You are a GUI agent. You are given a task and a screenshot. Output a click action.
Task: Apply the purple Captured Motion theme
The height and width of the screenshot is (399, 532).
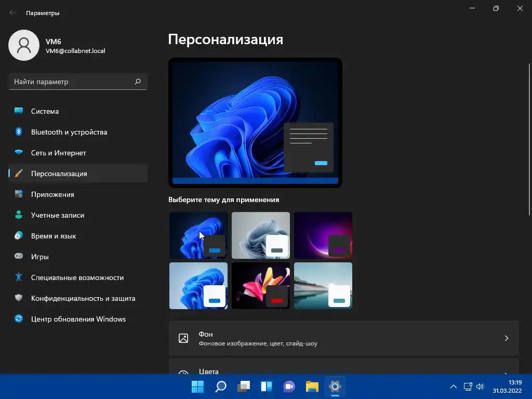tap(323, 235)
